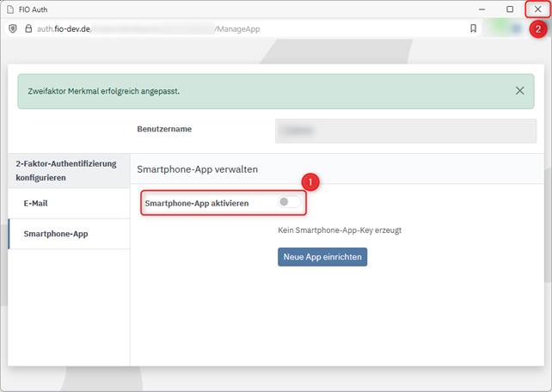
Task: Click the FIO Auth window title icon
Action: pyautogui.click(x=9, y=9)
